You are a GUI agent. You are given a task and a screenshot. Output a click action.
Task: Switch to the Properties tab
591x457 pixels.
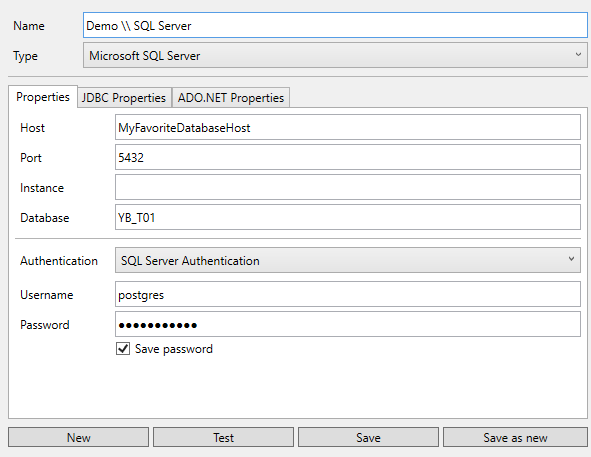[43, 97]
